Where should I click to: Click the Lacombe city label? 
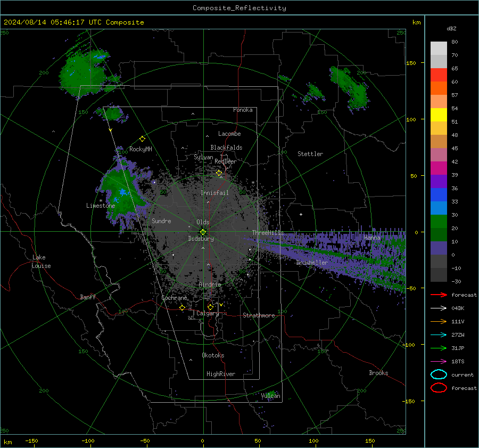click(x=229, y=134)
